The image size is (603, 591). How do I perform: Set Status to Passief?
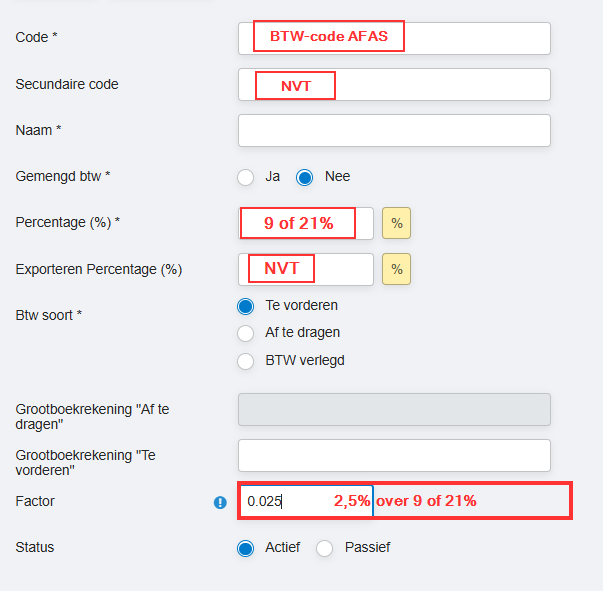point(325,548)
